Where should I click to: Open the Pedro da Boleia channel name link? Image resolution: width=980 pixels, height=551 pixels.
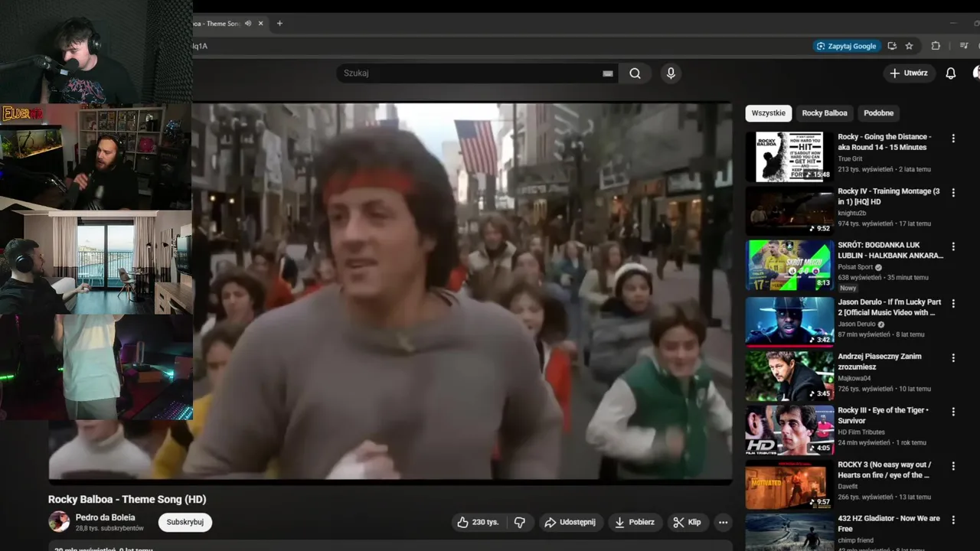pyautogui.click(x=106, y=518)
